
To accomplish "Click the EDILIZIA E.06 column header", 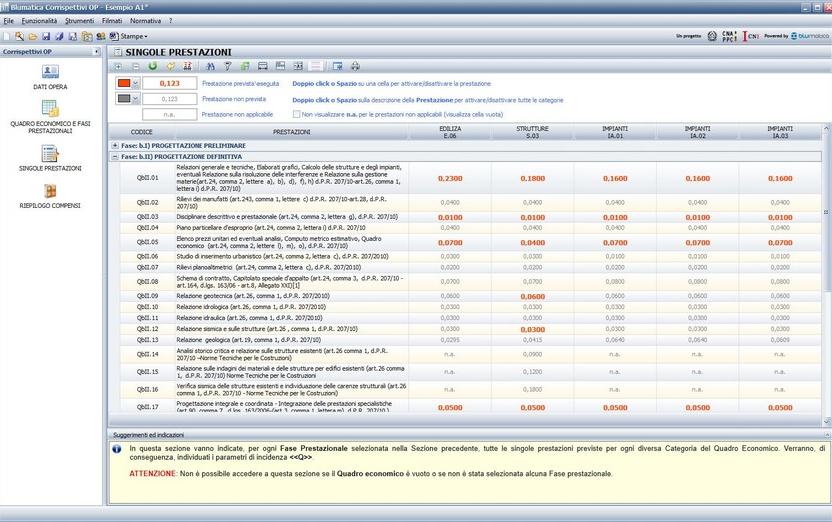I will [x=449, y=132].
